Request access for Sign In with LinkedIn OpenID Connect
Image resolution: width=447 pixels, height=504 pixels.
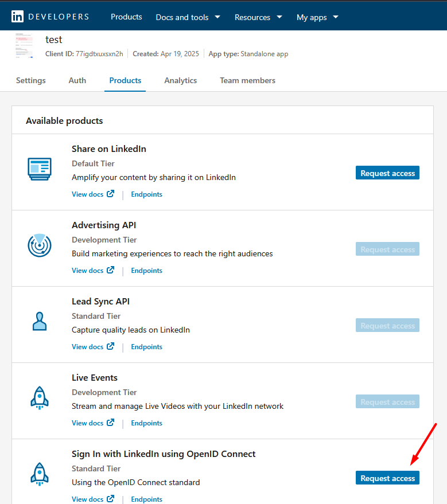(387, 478)
